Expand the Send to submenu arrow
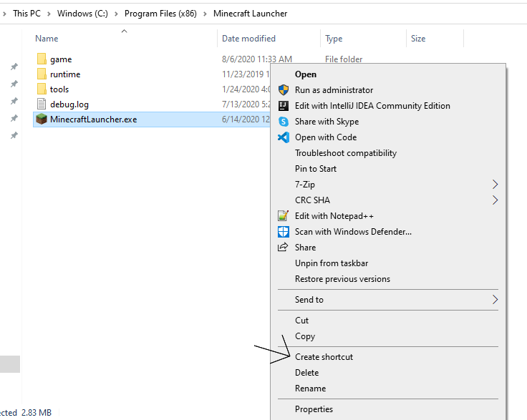This screenshot has width=527, height=420. coord(495,300)
